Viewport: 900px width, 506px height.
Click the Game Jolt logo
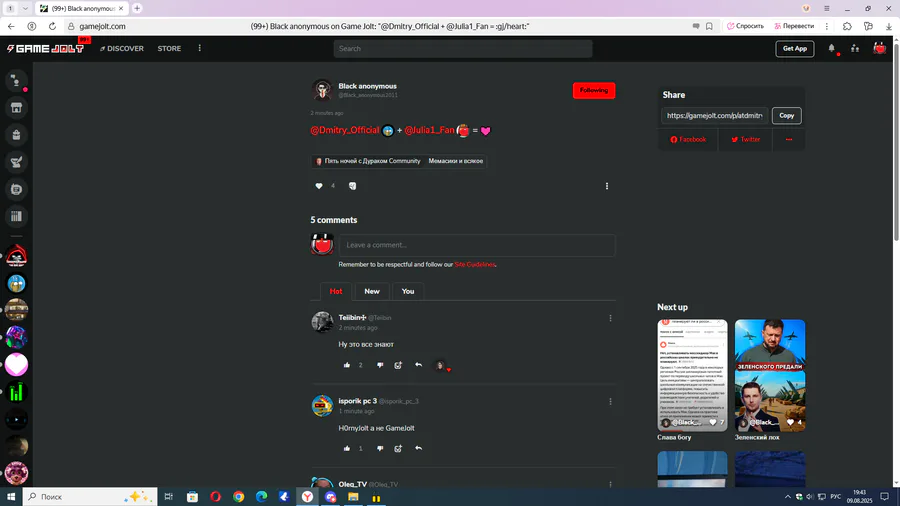45,49
